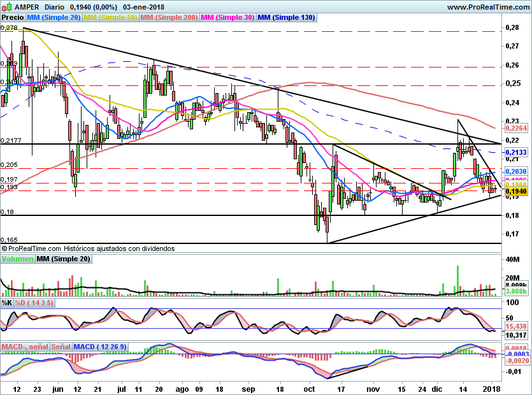Click the Señal indicator label
The image size is (532, 395).
coord(61,347)
